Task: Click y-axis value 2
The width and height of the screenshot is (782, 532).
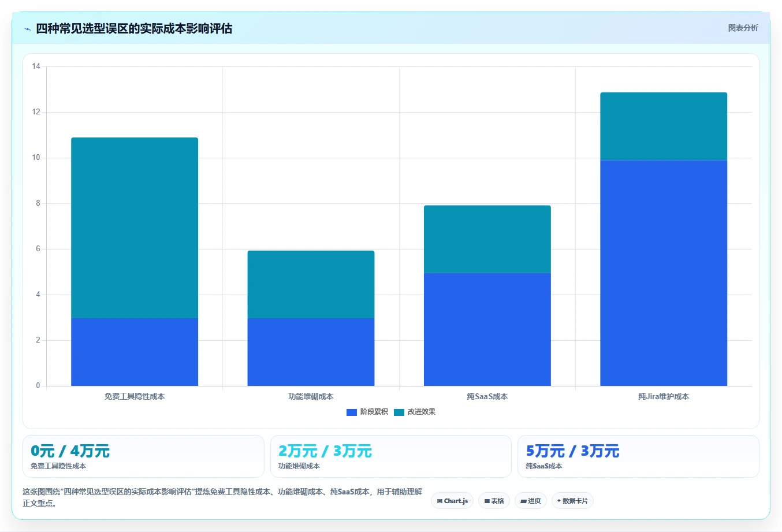Action: (x=38, y=340)
